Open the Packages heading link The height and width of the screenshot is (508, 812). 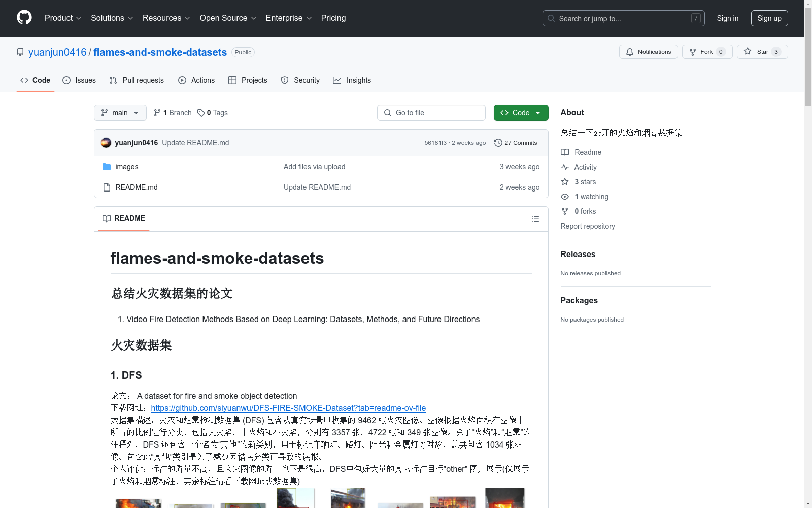pos(579,301)
